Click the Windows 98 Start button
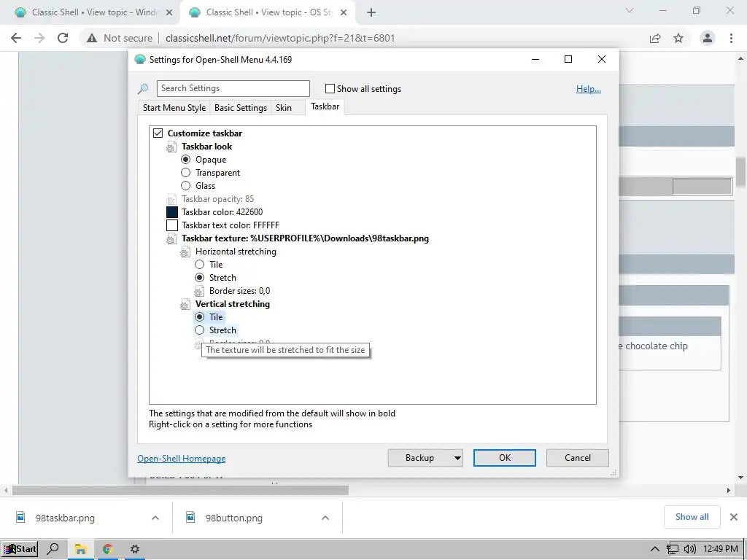The height and width of the screenshot is (560, 747). (20, 549)
